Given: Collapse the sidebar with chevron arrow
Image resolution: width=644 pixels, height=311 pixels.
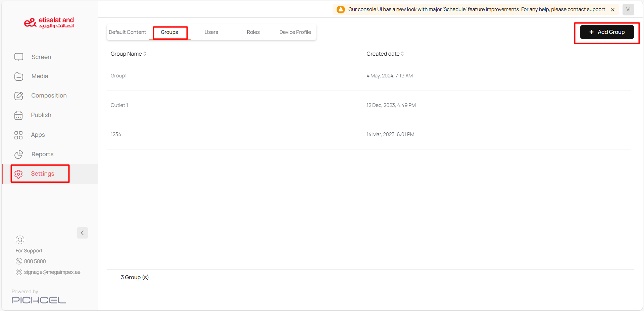Looking at the screenshot, I should click(x=82, y=233).
